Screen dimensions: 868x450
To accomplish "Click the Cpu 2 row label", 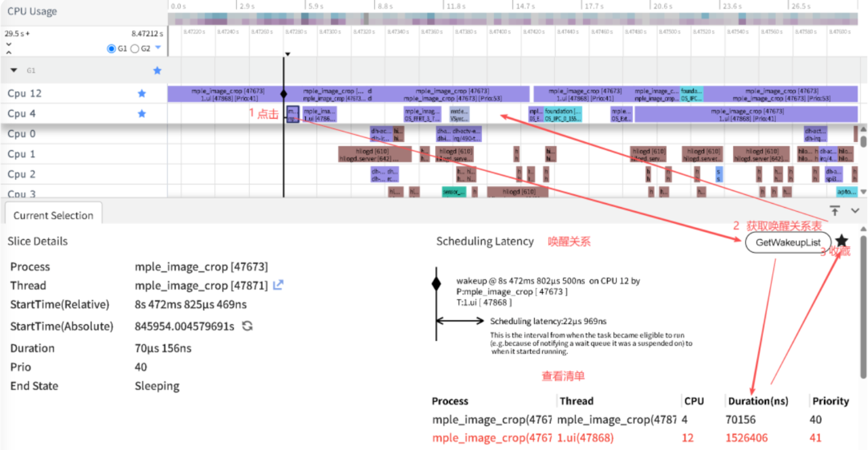I will 21,174.
